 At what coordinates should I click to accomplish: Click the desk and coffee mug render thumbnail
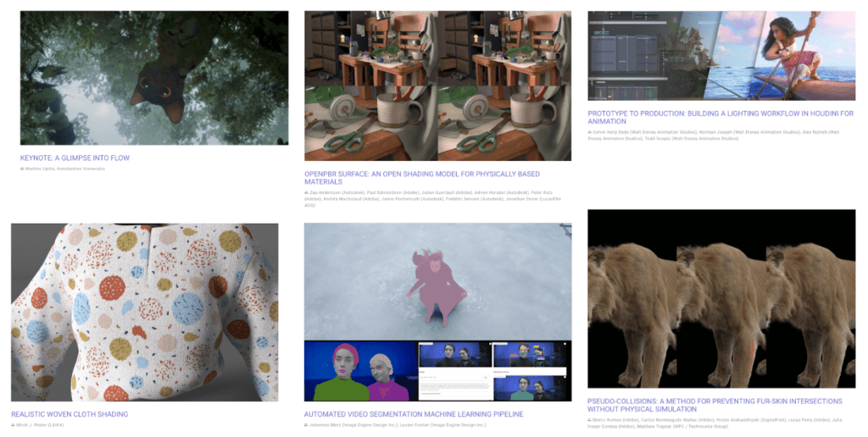coord(437,86)
